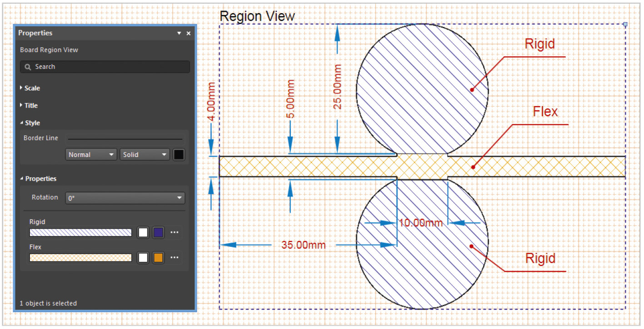
Task: Open the Solid line style dropdown
Action: click(x=145, y=155)
